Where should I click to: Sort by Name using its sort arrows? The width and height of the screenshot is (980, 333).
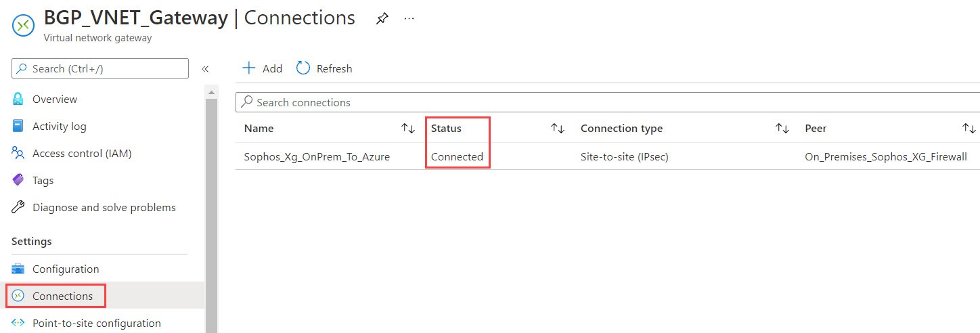pyautogui.click(x=407, y=128)
